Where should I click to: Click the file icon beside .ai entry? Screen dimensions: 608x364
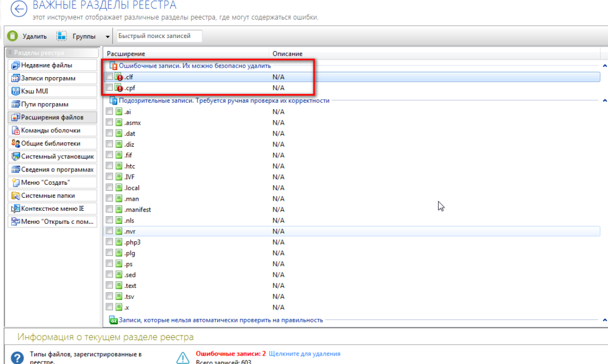click(x=119, y=112)
